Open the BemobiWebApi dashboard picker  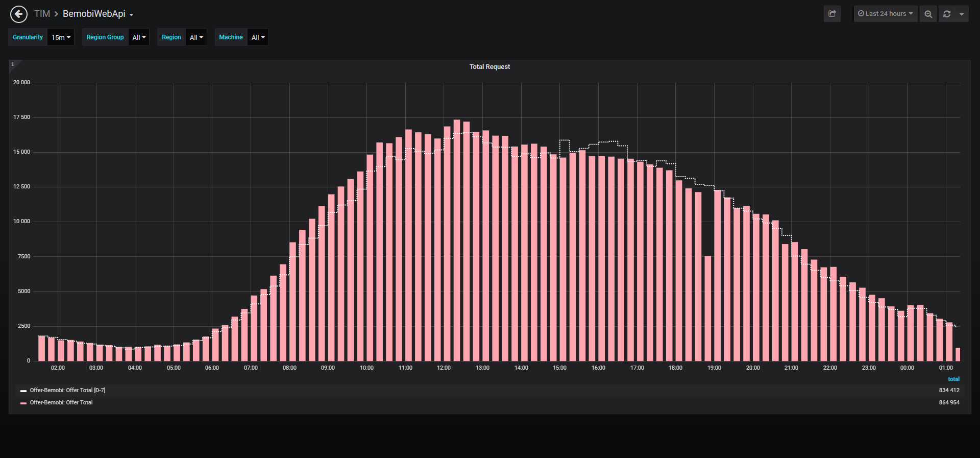97,14
